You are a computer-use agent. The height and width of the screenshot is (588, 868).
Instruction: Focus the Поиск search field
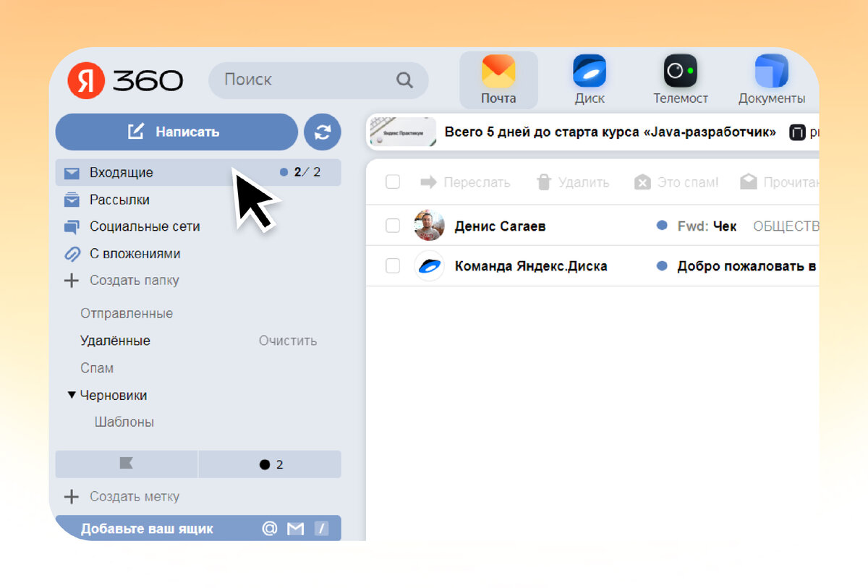[318, 80]
